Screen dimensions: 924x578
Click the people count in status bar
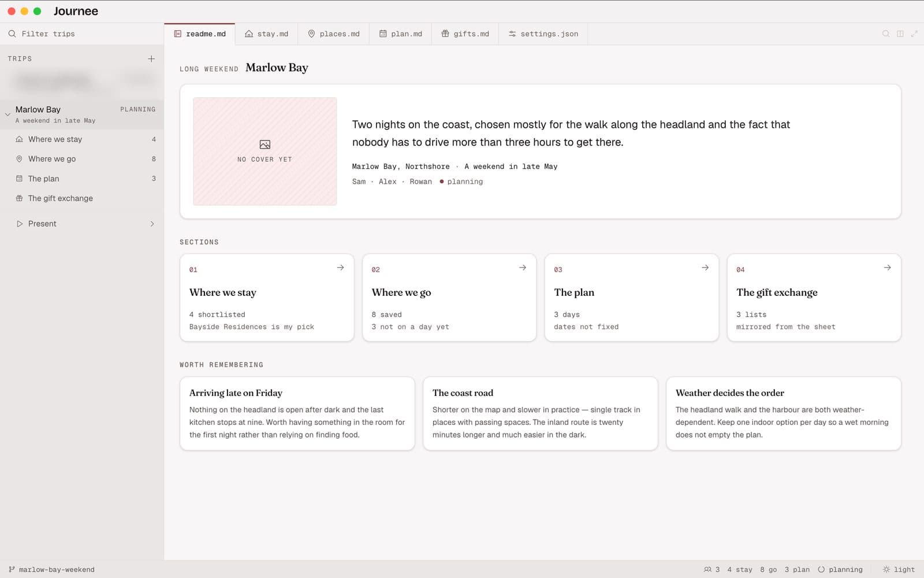(711, 569)
